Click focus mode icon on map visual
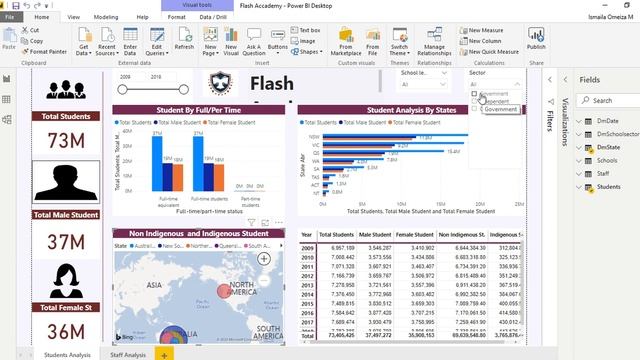 pyautogui.click(x=265, y=222)
